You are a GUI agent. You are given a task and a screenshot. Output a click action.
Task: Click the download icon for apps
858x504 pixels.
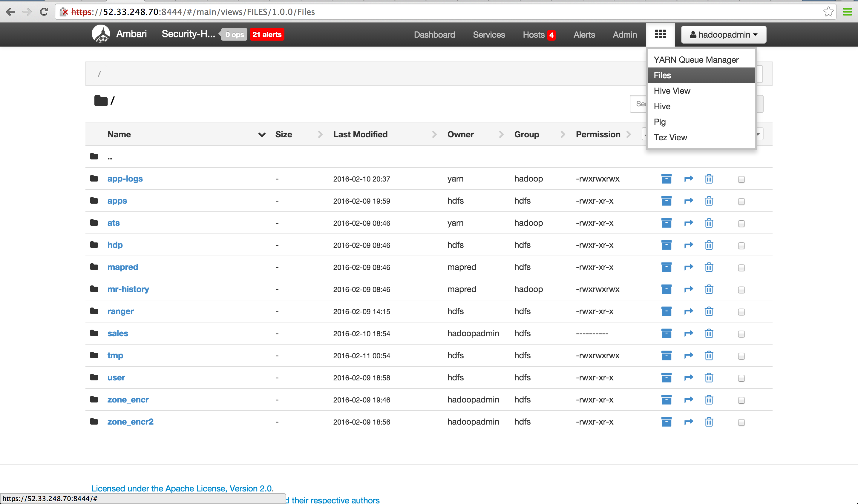click(666, 201)
